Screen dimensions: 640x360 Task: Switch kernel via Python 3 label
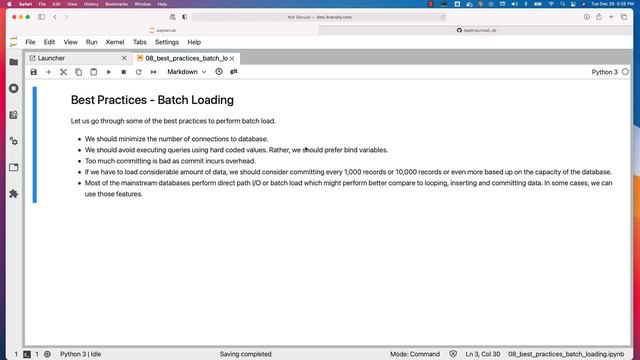[x=604, y=72]
